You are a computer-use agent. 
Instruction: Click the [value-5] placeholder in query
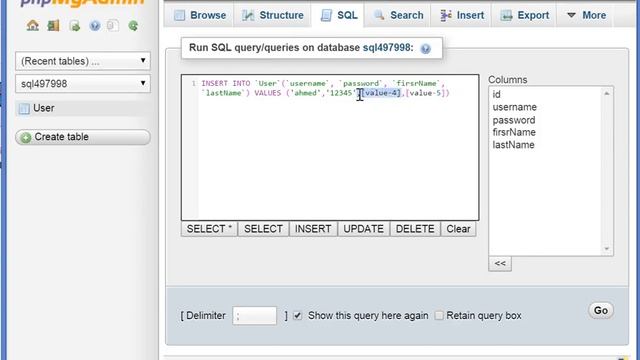coord(425,93)
